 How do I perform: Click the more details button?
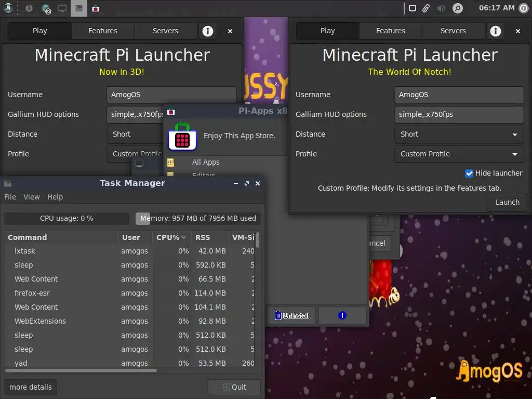(x=31, y=387)
